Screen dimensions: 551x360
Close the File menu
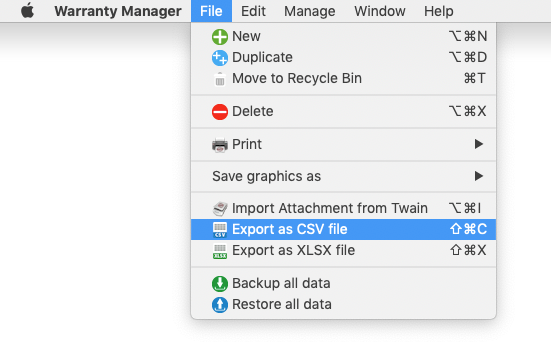[211, 11]
